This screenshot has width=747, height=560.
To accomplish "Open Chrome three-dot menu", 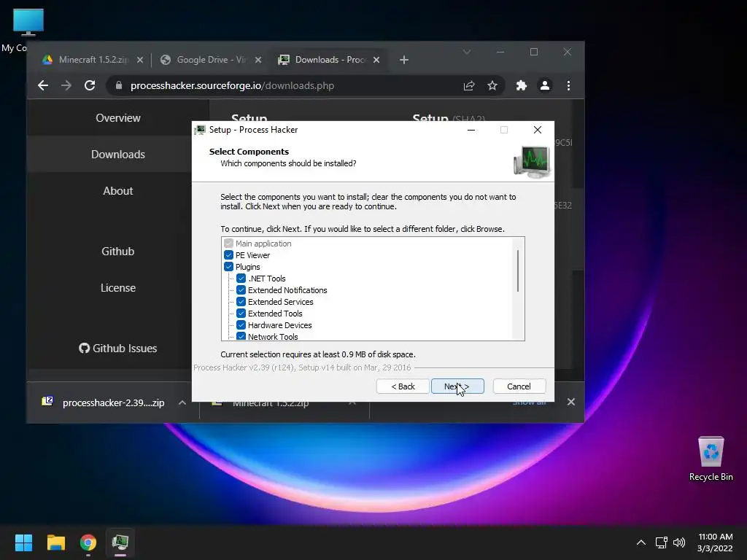I will tap(568, 86).
